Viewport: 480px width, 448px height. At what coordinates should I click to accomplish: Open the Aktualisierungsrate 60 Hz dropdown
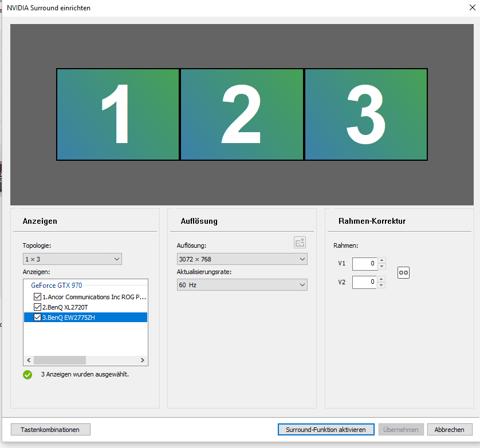pyautogui.click(x=242, y=285)
